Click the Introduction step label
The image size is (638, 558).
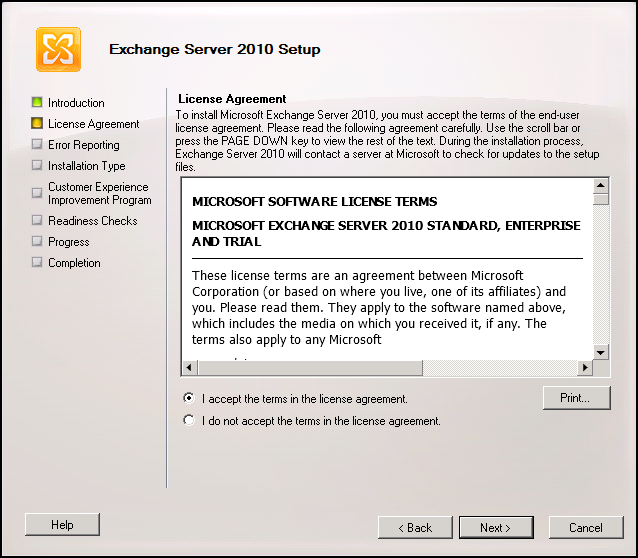pyautogui.click(x=76, y=103)
